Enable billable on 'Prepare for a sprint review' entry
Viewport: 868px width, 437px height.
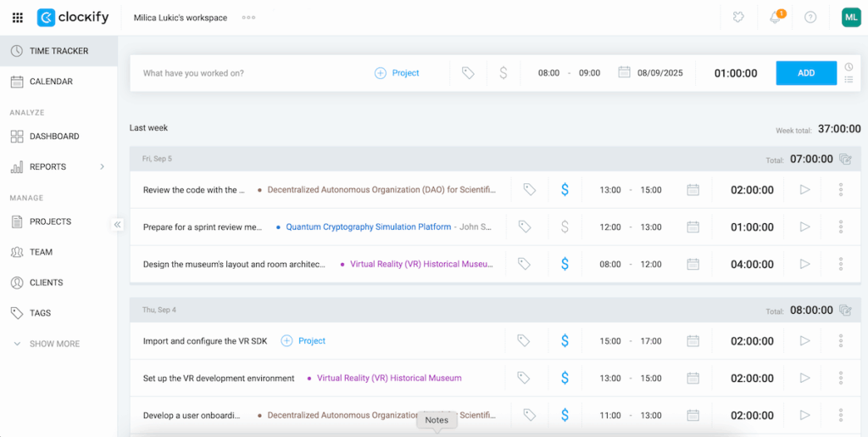coord(565,227)
